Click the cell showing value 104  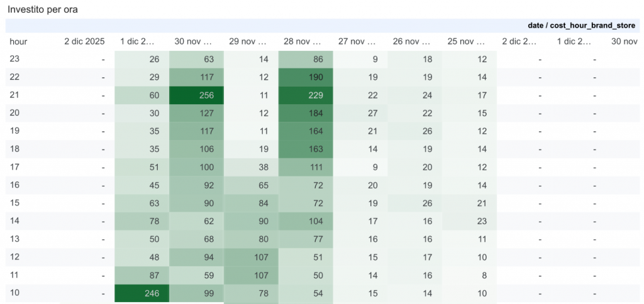(x=306, y=222)
